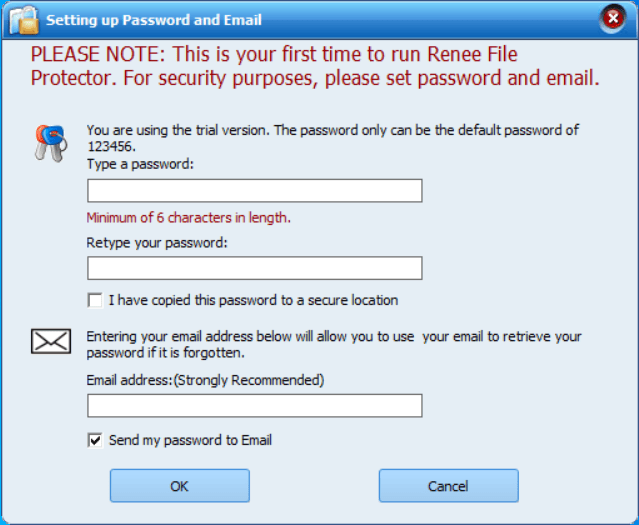Screen dimensions: 639x525
Task: Focus the 'Type a password' field
Action: click(255, 190)
